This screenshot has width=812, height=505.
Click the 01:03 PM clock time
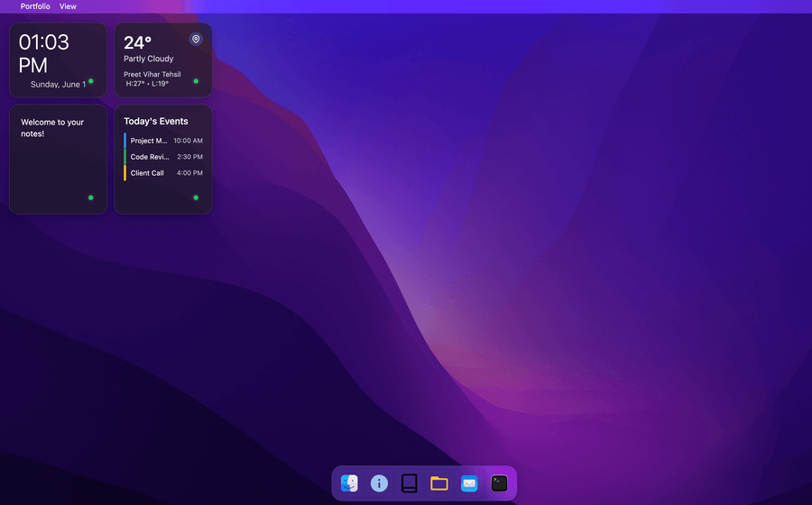click(43, 53)
